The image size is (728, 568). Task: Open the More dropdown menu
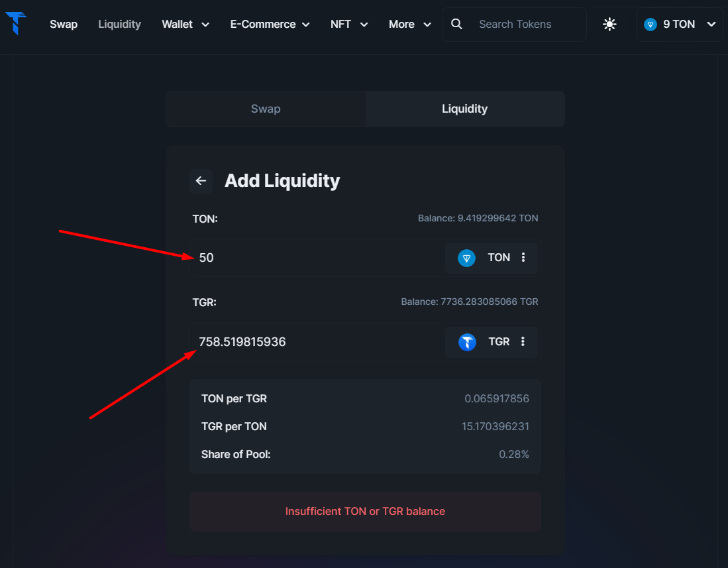pos(410,25)
